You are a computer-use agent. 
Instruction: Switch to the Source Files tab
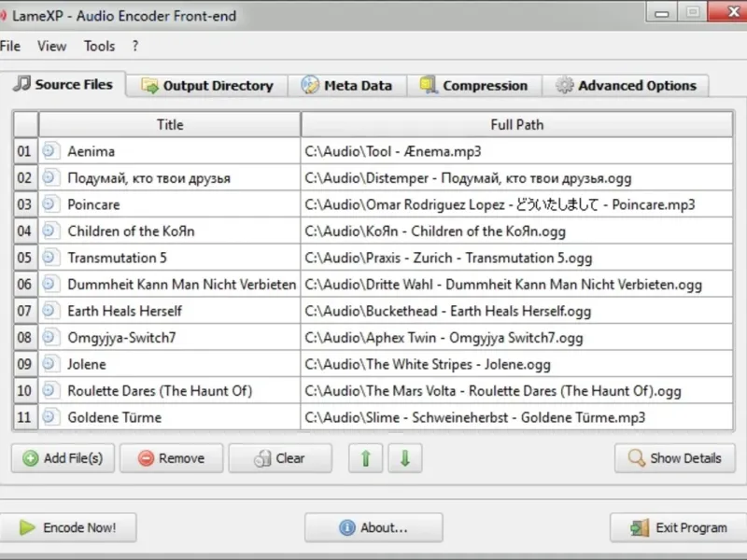63,84
